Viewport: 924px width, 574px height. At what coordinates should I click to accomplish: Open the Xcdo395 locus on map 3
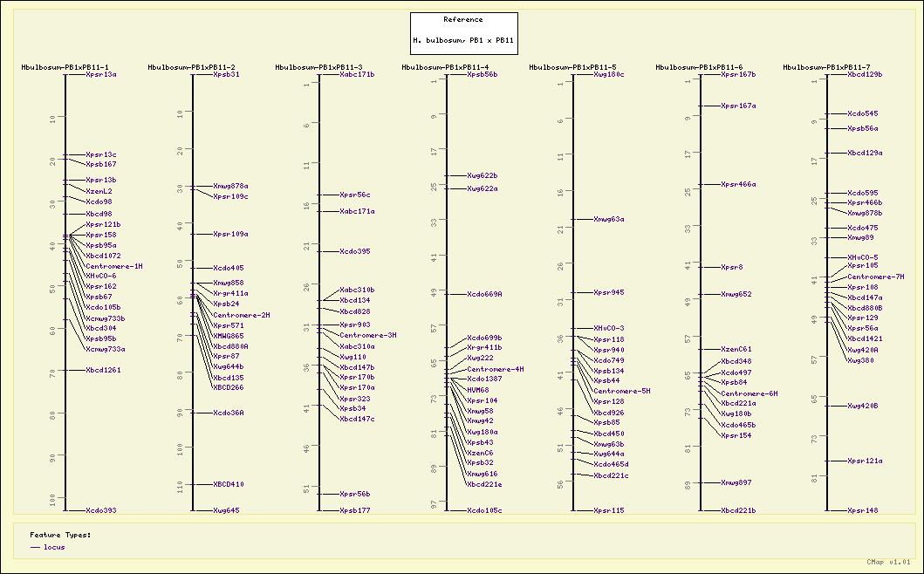tap(354, 251)
